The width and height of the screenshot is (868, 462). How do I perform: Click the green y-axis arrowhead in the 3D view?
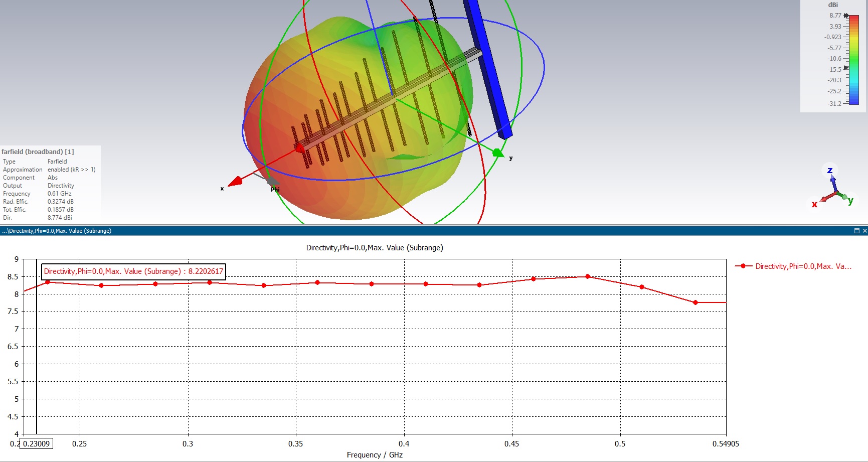tap(497, 152)
